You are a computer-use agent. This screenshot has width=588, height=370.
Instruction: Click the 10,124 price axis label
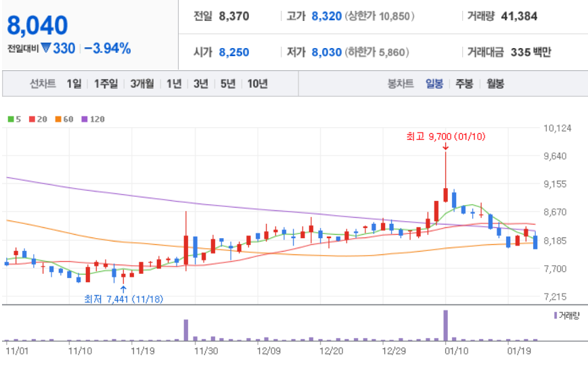click(x=558, y=129)
